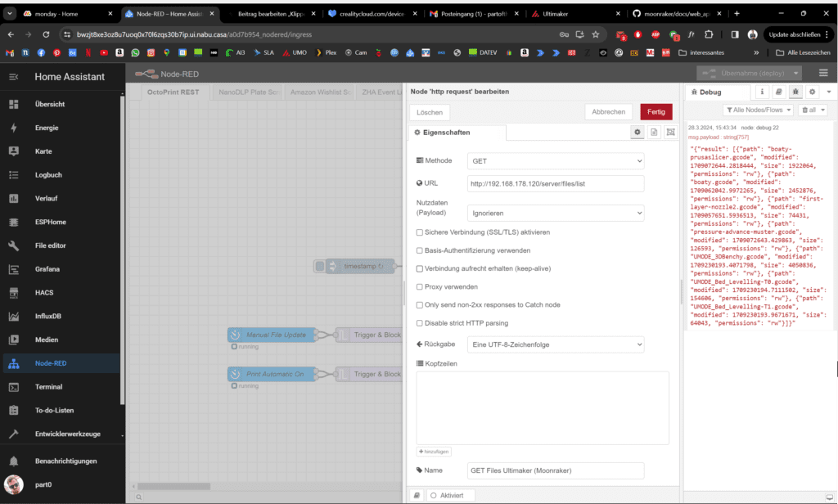
Task: Open the clear all messages dropdown
Action: point(813,110)
